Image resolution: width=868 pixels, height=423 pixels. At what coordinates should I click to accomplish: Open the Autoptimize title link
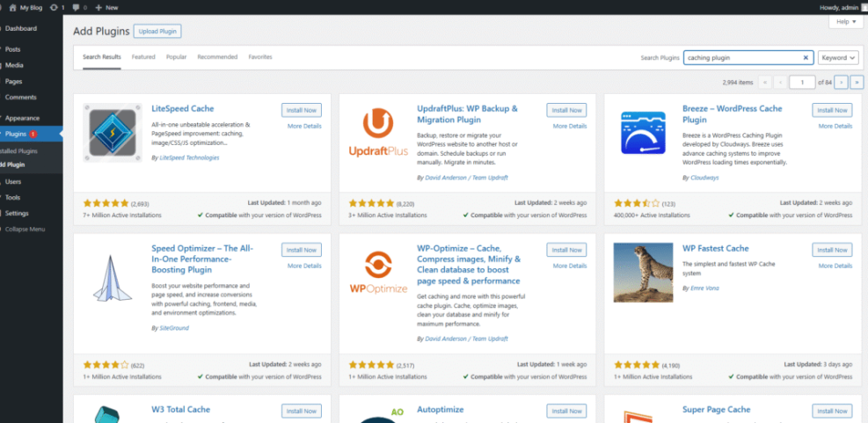pos(440,410)
